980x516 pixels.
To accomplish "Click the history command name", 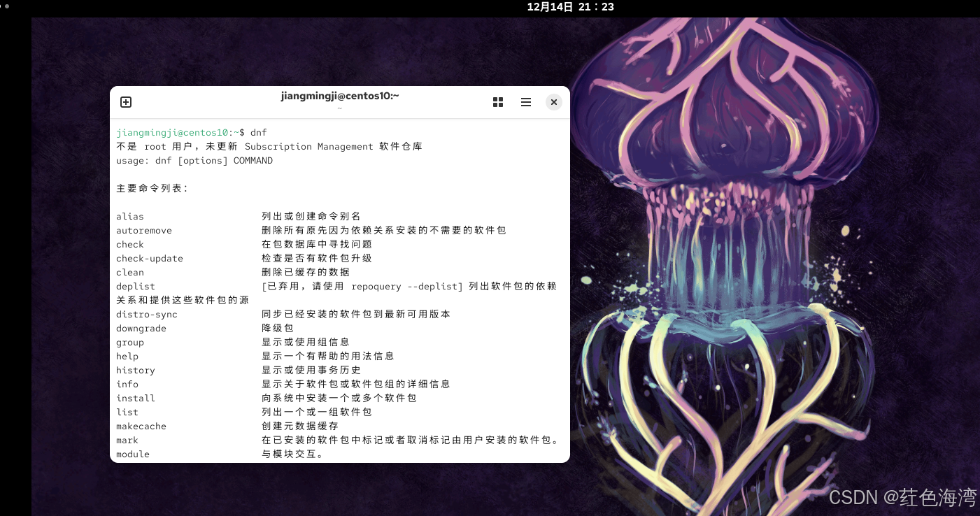I will (x=136, y=370).
